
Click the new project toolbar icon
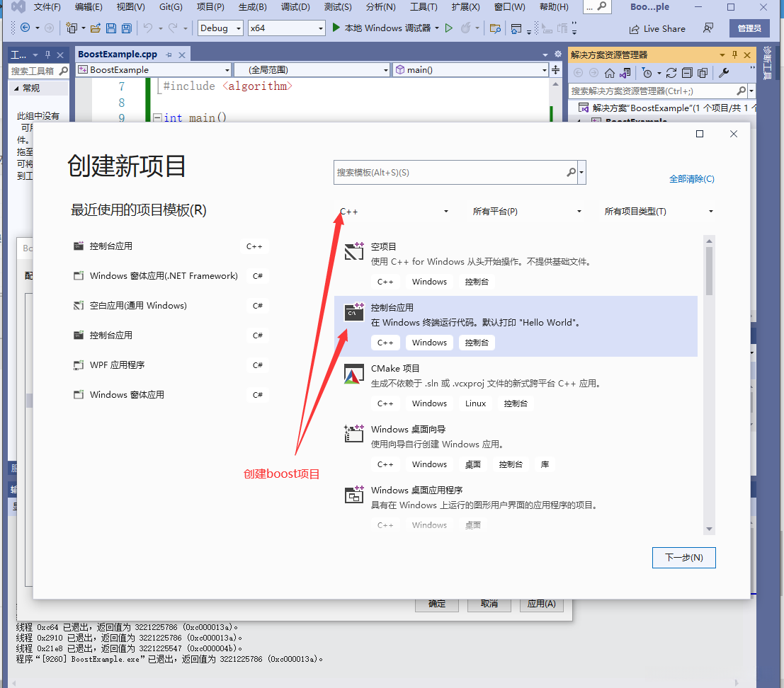coord(72,28)
